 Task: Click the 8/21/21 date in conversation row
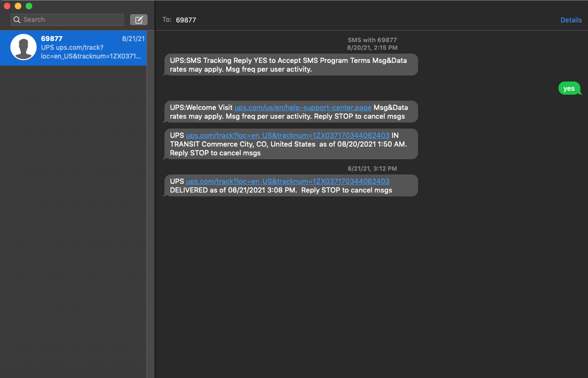tap(133, 39)
